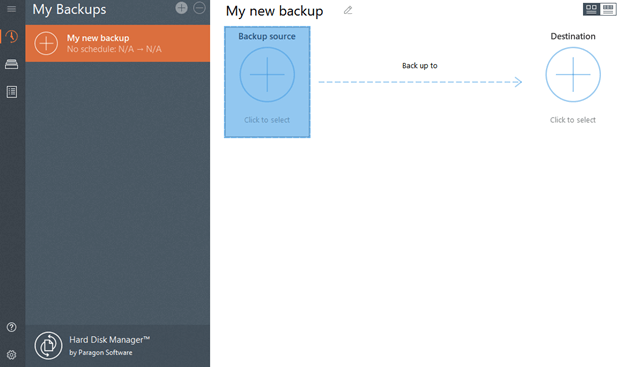Click the Backup source heading label

267,36
